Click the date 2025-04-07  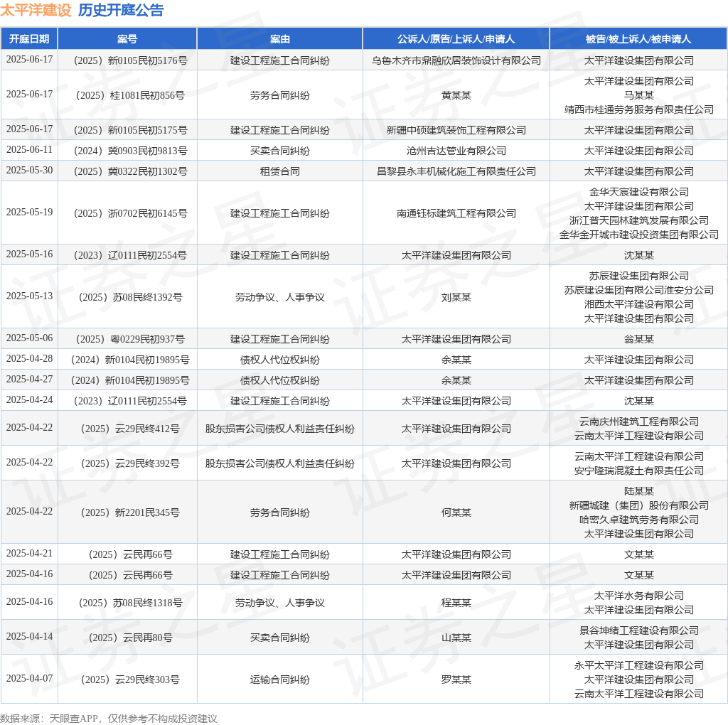[29, 678]
